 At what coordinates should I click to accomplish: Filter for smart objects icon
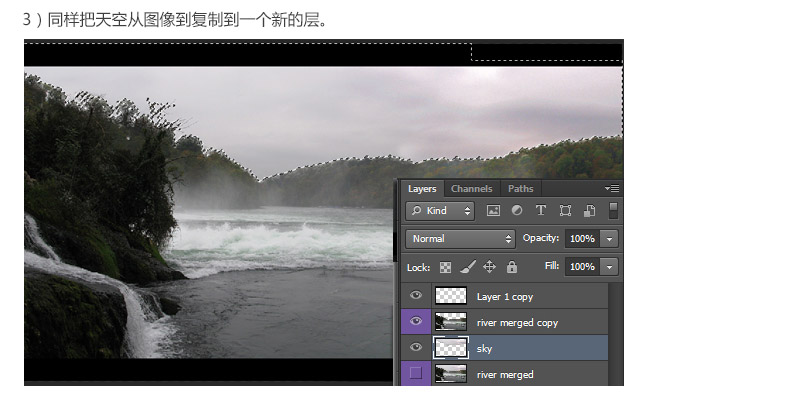point(589,210)
